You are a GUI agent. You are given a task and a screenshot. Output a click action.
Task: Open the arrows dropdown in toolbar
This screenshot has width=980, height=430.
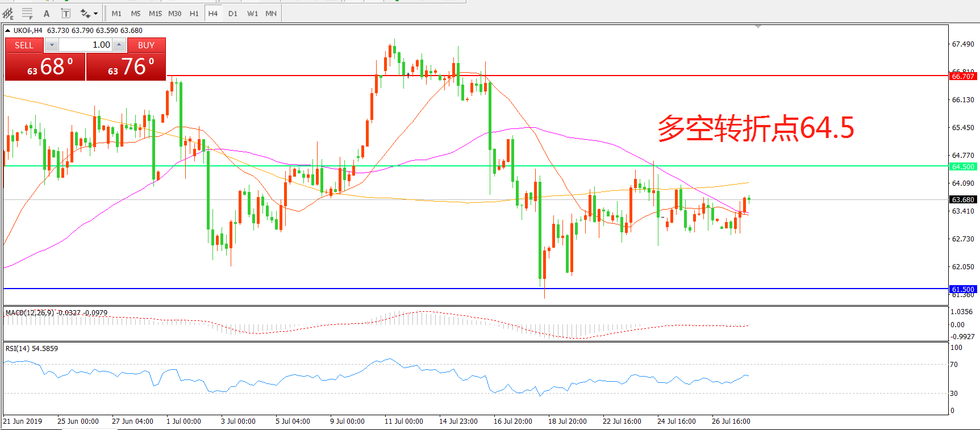tap(95, 14)
